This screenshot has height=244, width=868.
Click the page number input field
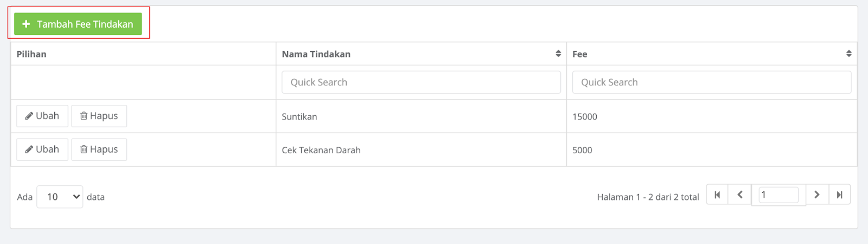pos(778,195)
